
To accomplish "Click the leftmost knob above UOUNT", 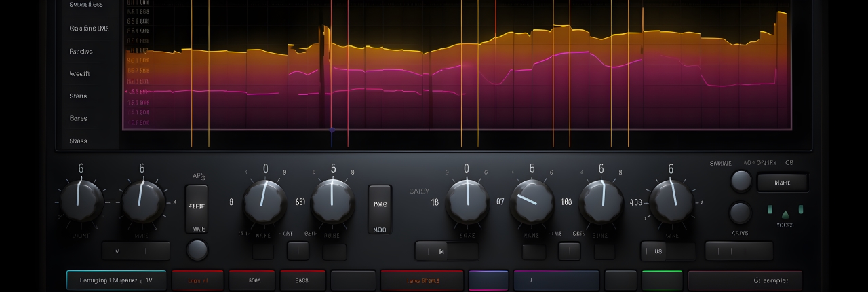I will coord(81,202).
